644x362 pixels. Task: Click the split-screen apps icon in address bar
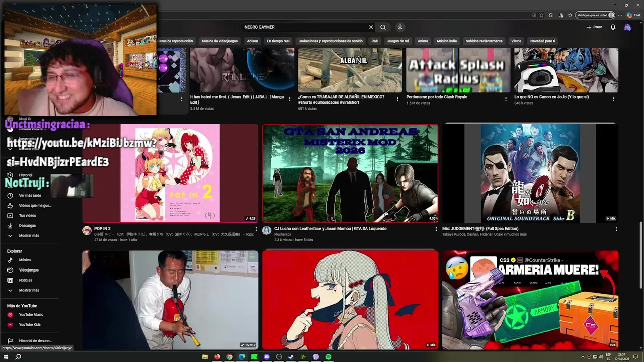534,15
